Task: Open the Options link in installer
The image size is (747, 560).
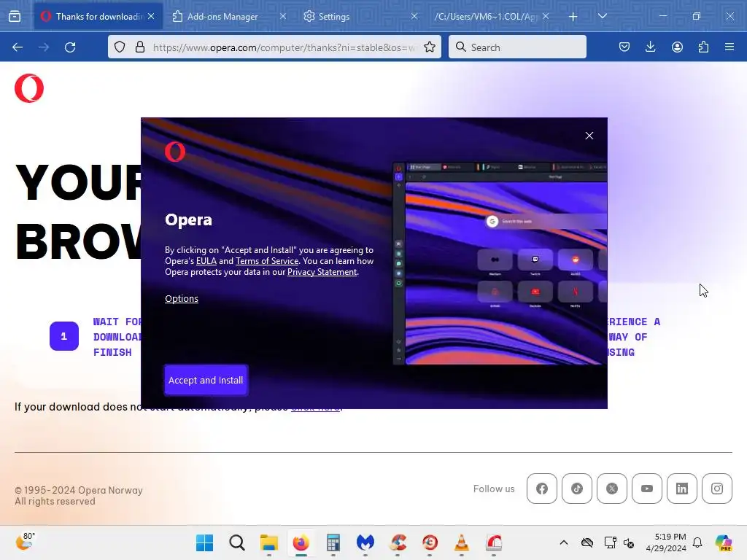Action: tap(182, 298)
